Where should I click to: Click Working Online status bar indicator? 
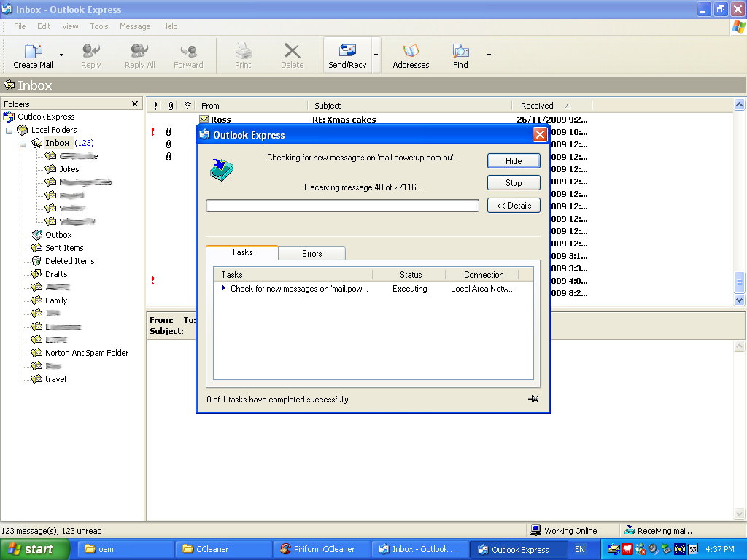pos(564,531)
